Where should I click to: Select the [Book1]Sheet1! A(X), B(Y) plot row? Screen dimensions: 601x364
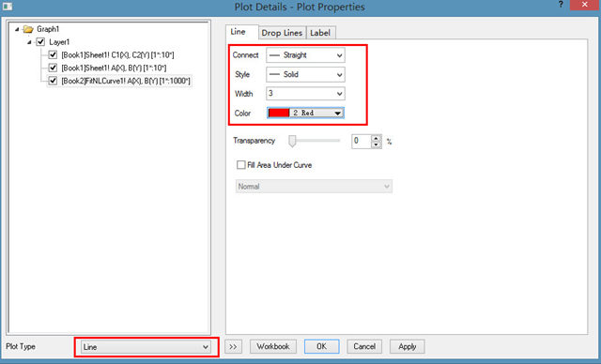point(114,68)
